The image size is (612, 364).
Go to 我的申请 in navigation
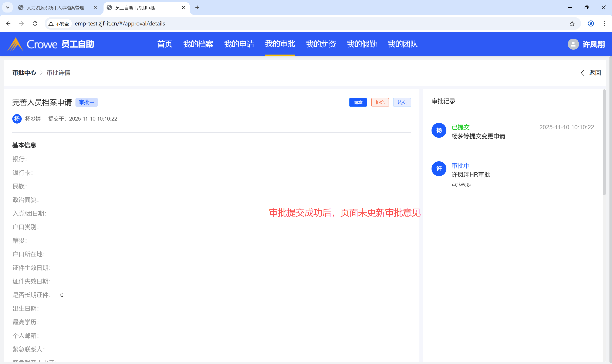click(239, 44)
